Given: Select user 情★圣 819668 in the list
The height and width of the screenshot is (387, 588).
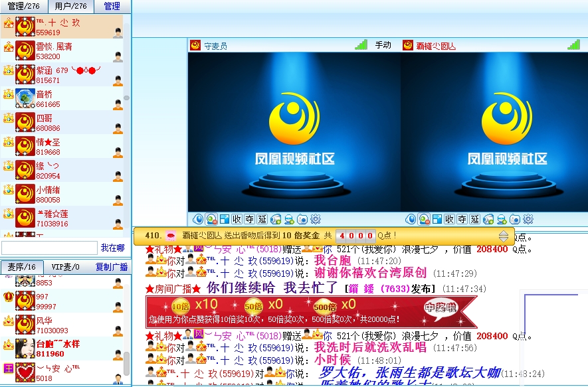Looking at the screenshot, I should point(62,147).
